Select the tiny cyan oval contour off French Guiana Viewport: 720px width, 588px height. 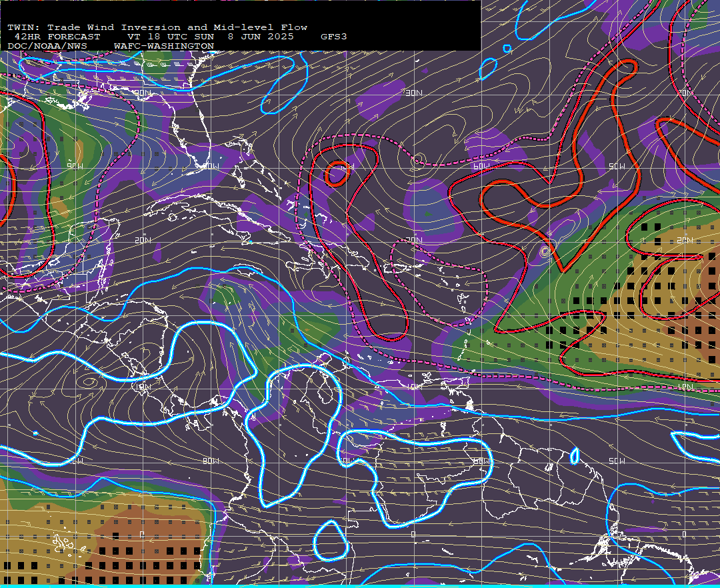pyautogui.click(x=575, y=456)
